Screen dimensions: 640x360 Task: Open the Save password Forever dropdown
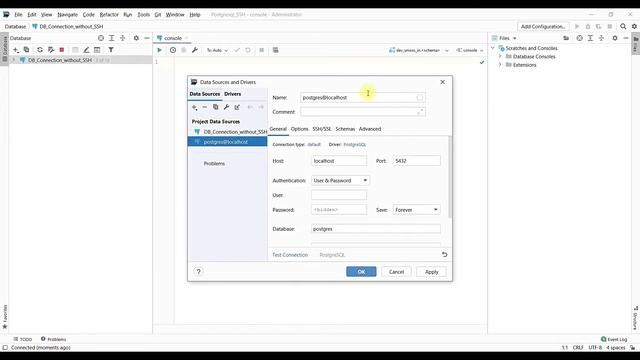coord(416,210)
